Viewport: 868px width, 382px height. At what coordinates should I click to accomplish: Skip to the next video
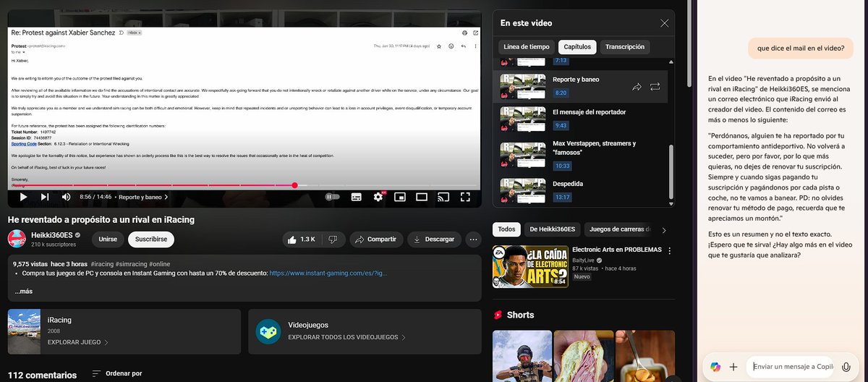pyautogui.click(x=45, y=197)
